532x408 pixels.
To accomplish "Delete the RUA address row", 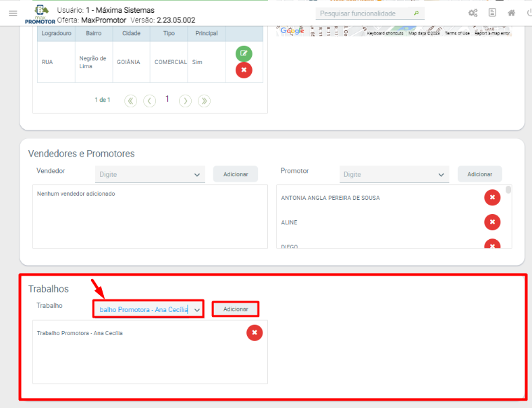I will (x=244, y=70).
